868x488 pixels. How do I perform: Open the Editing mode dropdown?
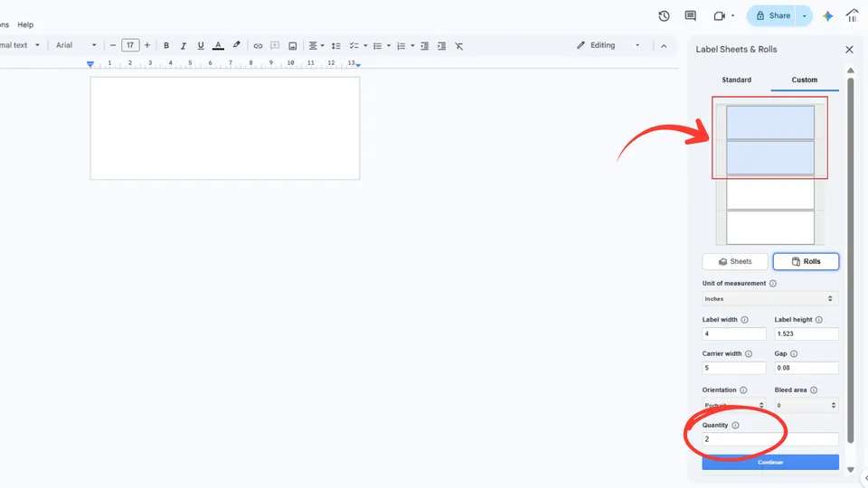tap(608, 45)
